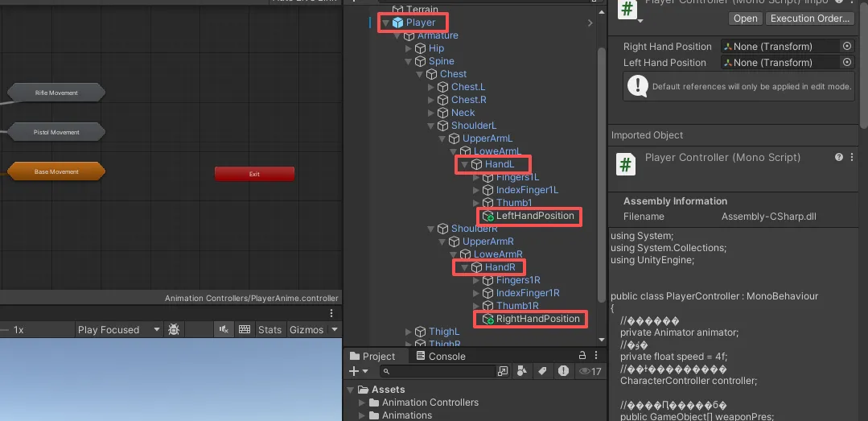
Task: Click the Hierarchy vertical scrollbar
Action: coord(602,175)
